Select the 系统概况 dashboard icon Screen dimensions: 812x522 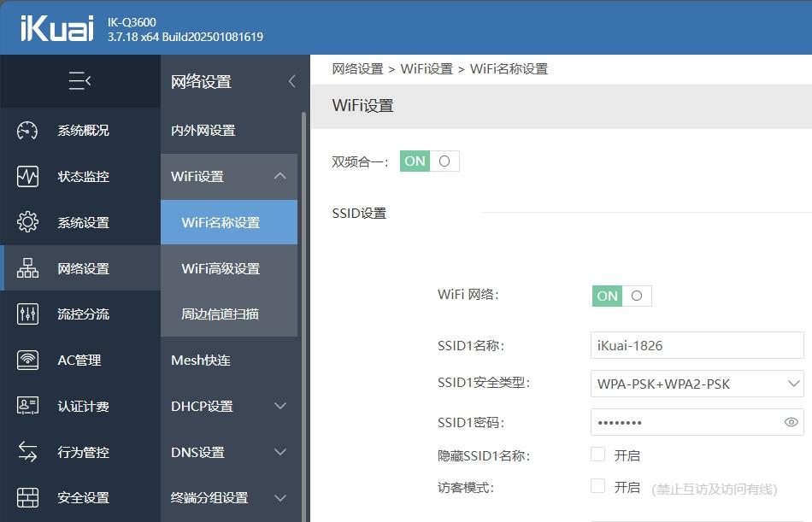[27, 131]
